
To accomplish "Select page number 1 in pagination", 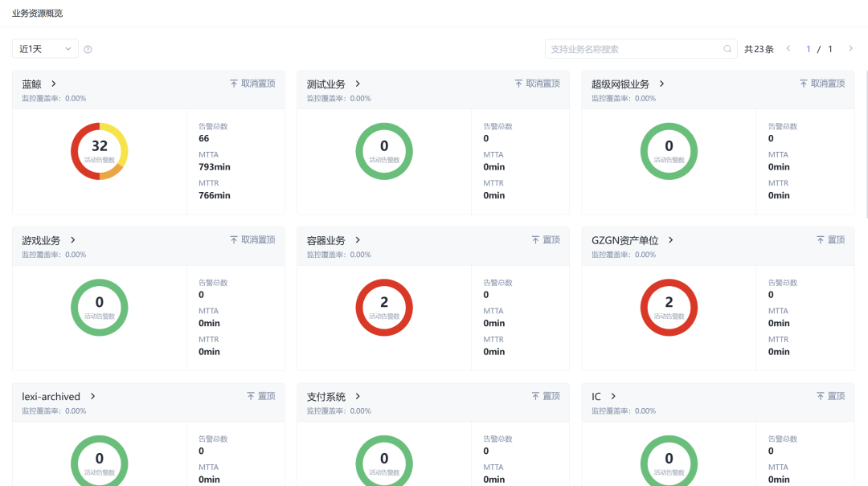I will coord(809,49).
